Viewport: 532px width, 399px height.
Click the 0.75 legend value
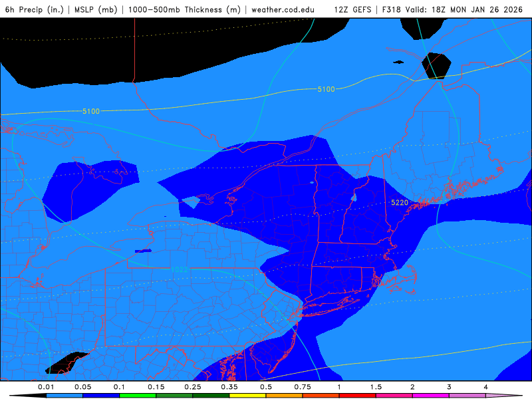303,387
